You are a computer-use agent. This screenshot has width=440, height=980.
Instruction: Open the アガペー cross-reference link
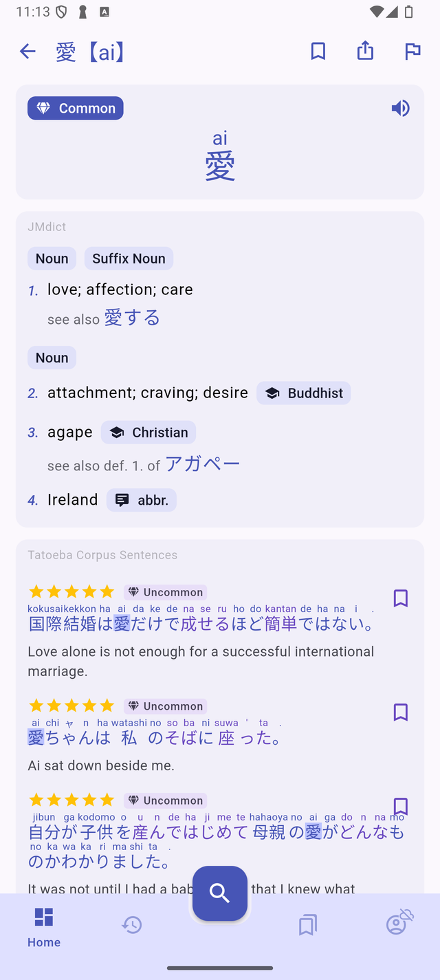click(x=203, y=464)
